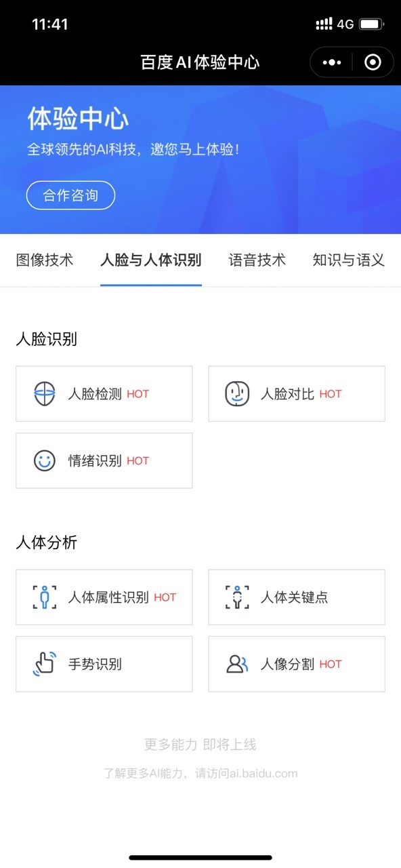Tap the ai.baidu.com footer text
The image size is (401, 868).
263,773
